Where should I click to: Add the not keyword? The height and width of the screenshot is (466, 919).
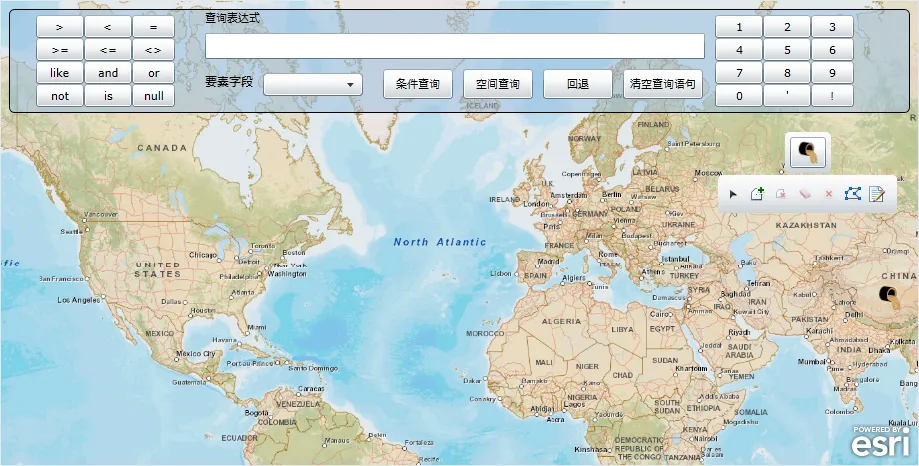point(60,96)
